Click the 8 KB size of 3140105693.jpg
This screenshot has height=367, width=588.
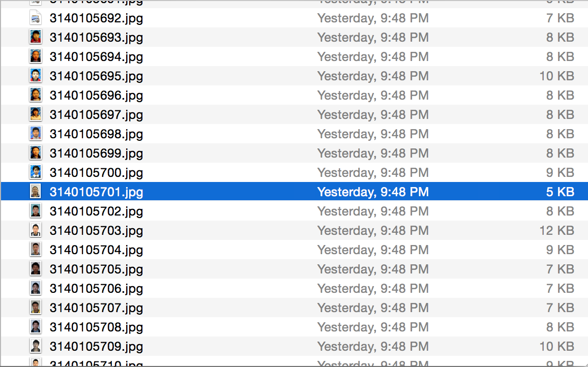point(560,37)
